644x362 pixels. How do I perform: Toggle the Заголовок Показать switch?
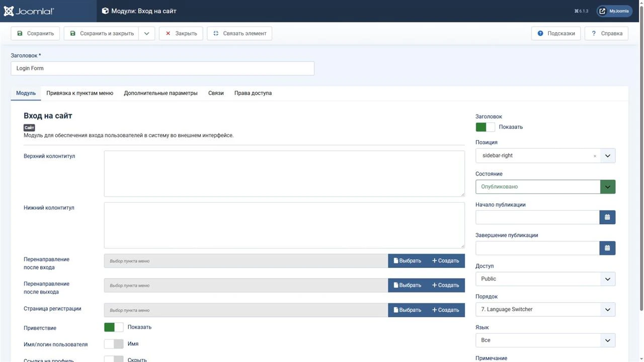pos(485,127)
